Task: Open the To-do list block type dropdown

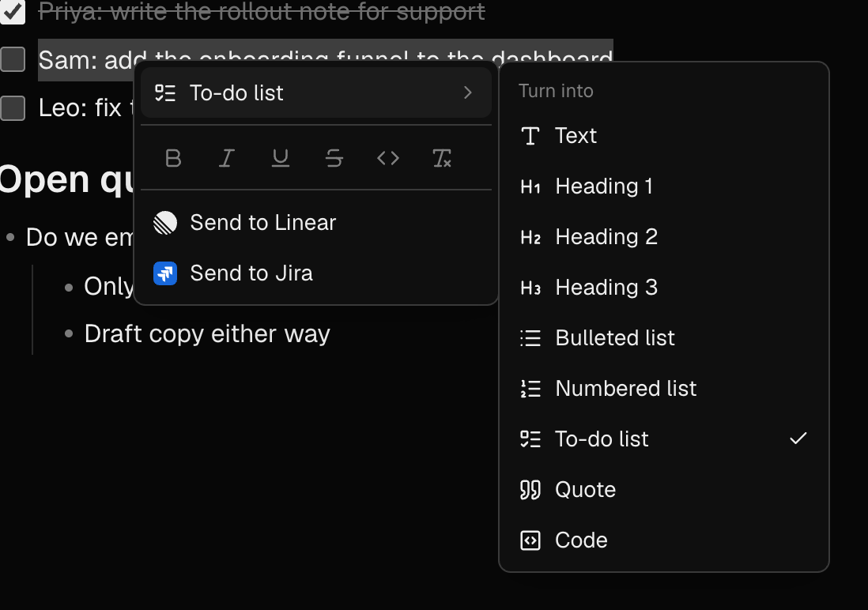Action: coord(316,93)
